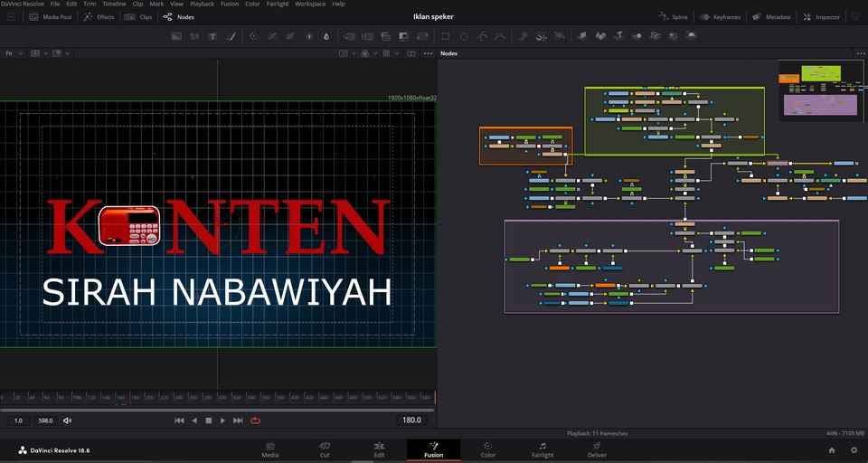Add an Image Plane 3D node
Image resolution: width=868 pixels, height=463 pixels.
pyautogui.click(x=581, y=36)
